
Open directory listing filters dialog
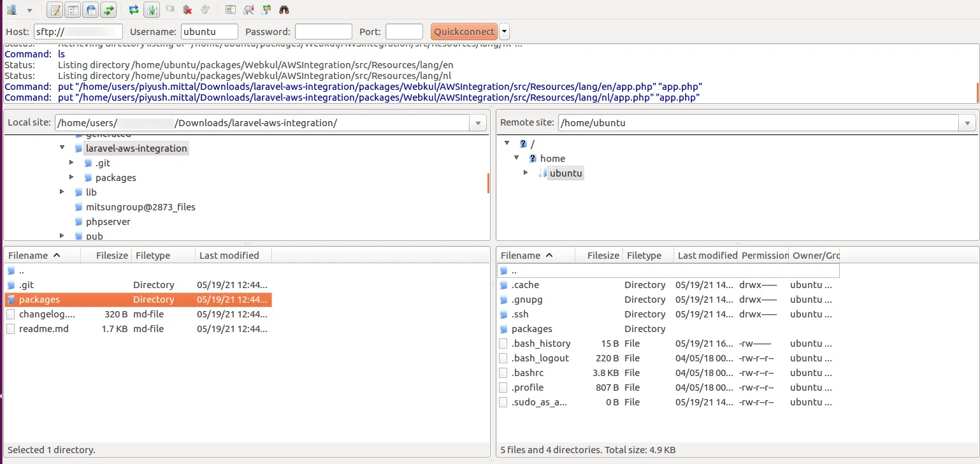[231, 10]
